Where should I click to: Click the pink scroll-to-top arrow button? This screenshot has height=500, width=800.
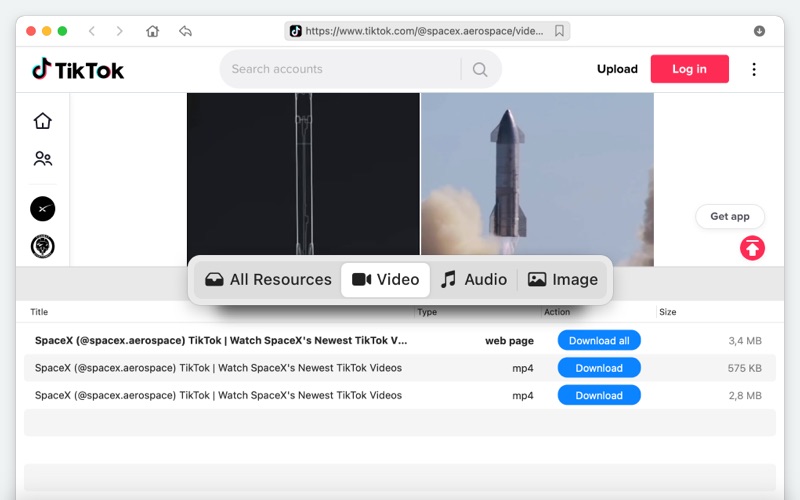click(752, 248)
